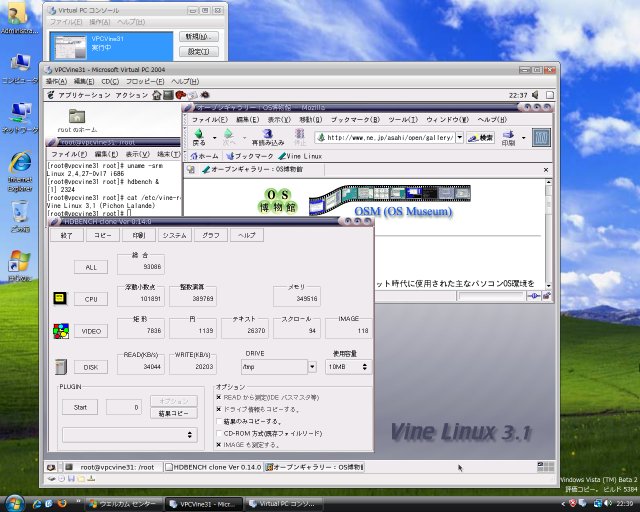Adjust the 10MB capacity stepper
This screenshot has width=640, height=512.
click(x=364, y=367)
